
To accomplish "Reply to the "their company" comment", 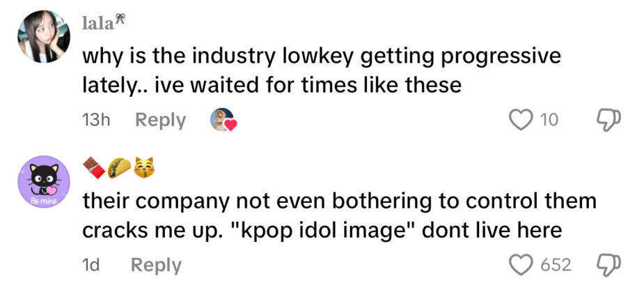I will pos(156,265).
